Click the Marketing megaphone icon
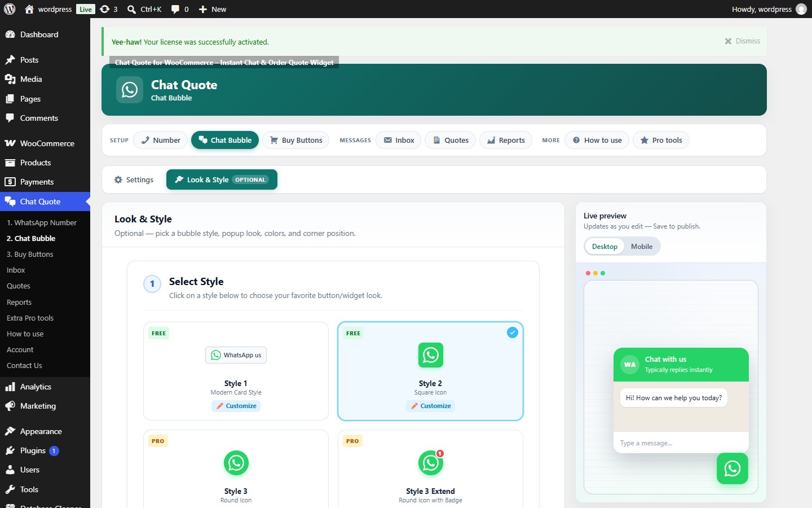Viewport: 812px width, 508px height. [10, 406]
